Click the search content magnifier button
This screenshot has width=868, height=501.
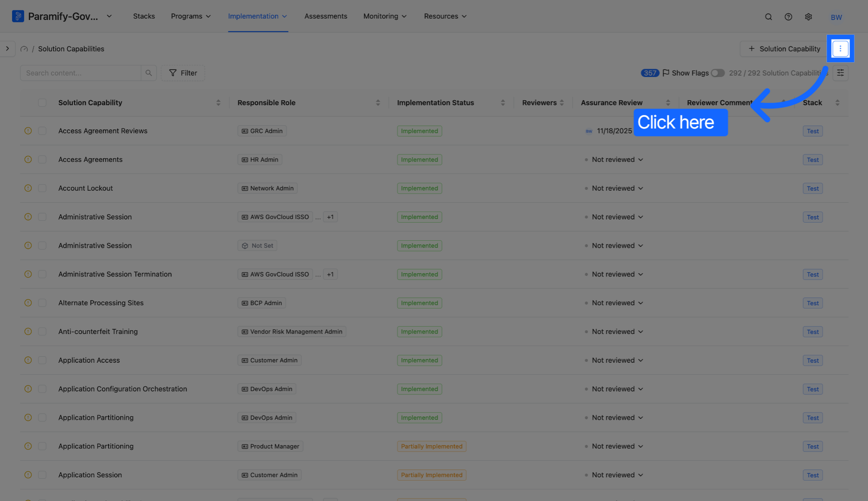point(149,73)
